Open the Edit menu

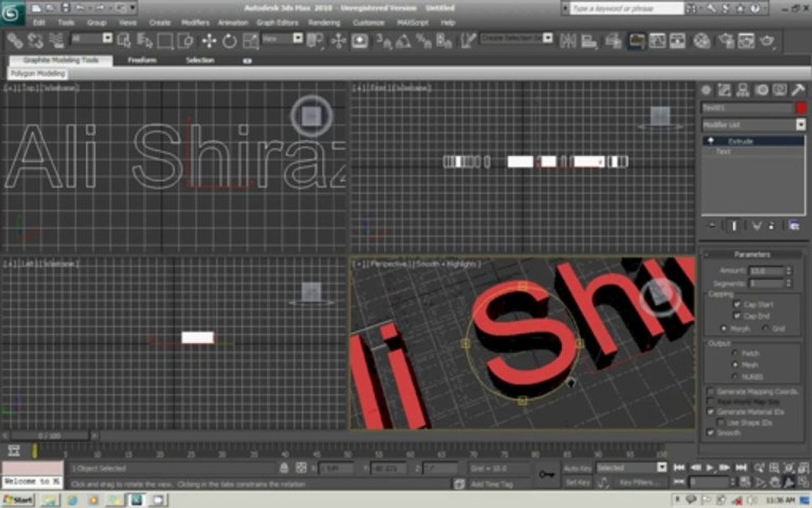pos(39,23)
